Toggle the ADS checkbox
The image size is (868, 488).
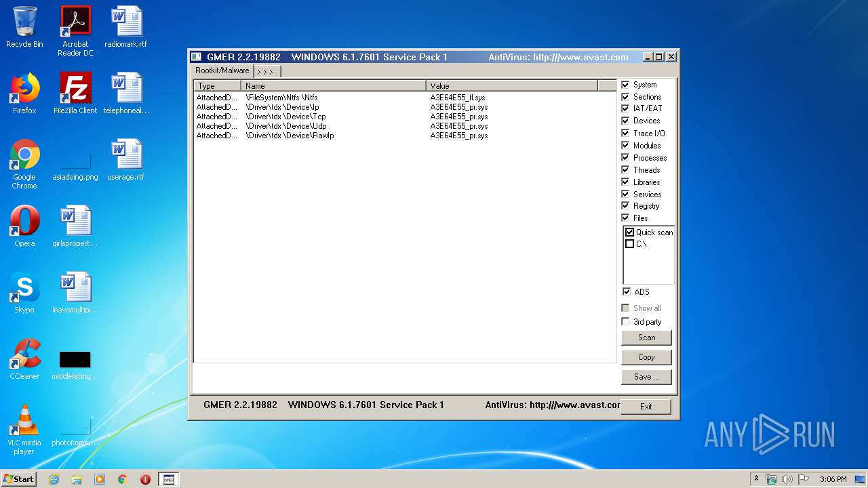pos(626,292)
